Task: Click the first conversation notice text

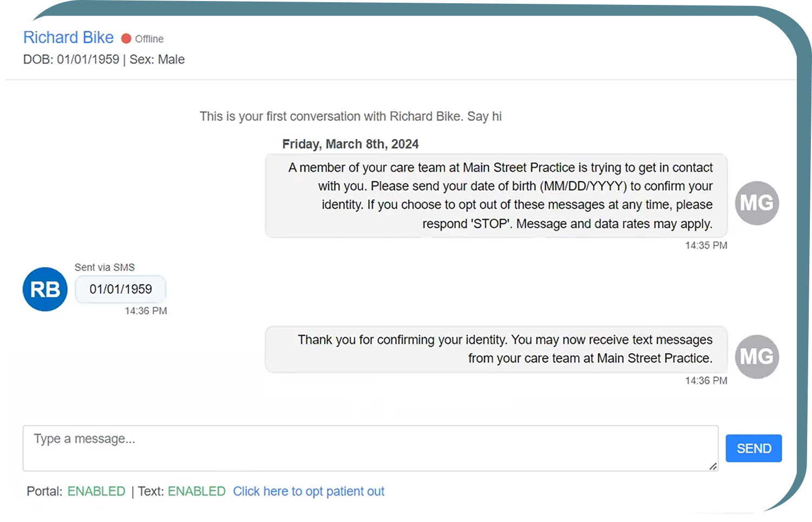Action: tap(350, 116)
